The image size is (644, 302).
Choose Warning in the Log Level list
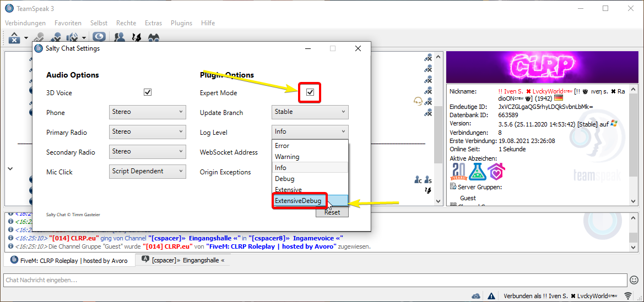coord(288,157)
